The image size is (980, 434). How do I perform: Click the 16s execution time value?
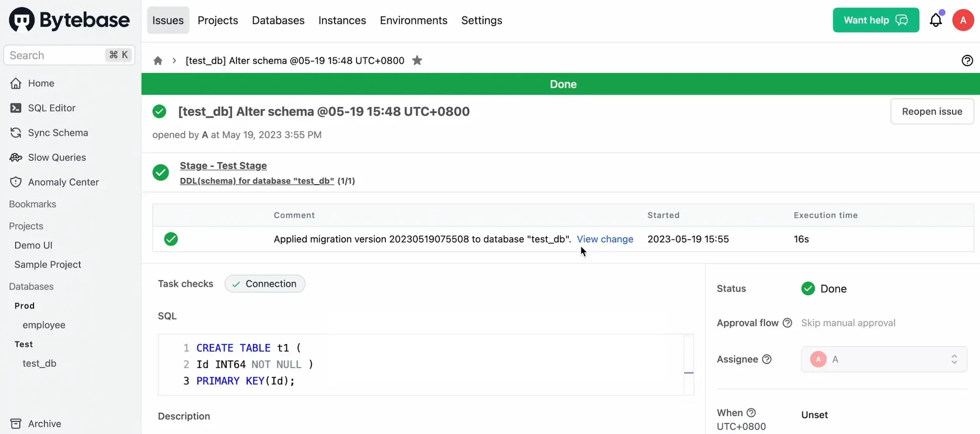(801, 239)
